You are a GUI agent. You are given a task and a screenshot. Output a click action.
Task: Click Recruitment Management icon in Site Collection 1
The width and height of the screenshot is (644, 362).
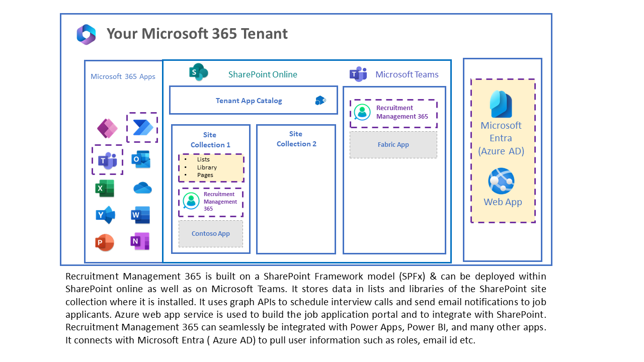(191, 201)
